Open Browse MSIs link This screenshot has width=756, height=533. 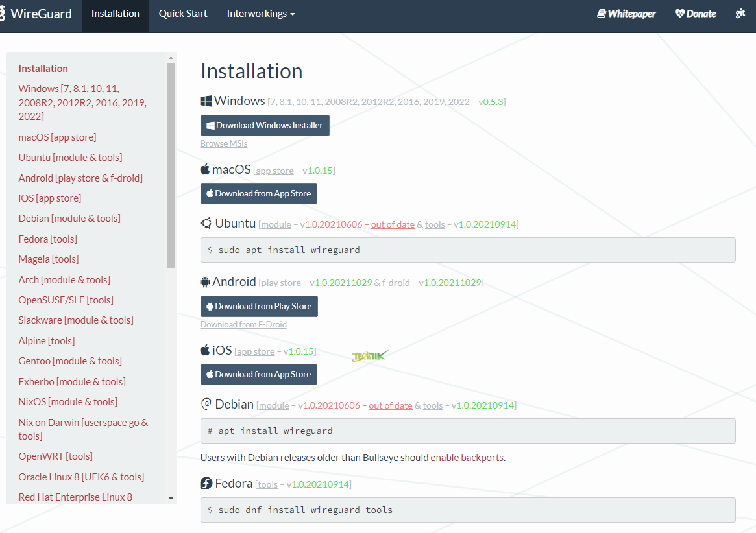point(224,143)
